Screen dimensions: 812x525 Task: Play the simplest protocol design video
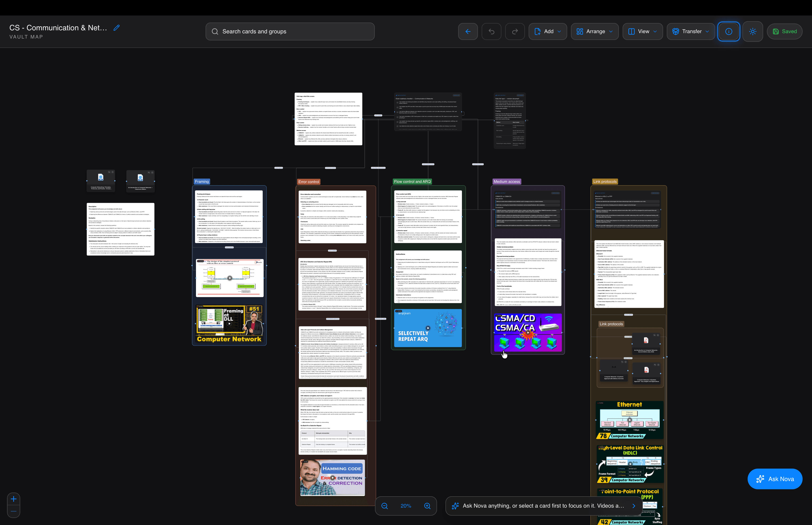pyautogui.click(x=230, y=278)
